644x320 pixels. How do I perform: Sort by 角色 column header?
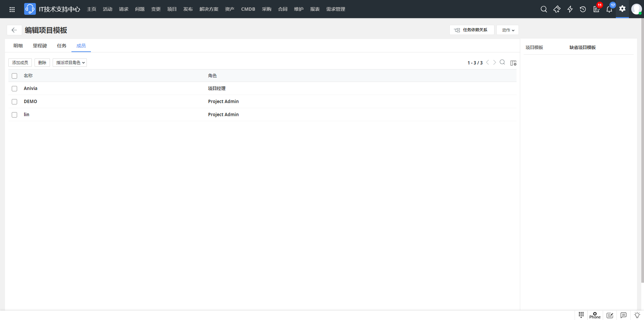pyautogui.click(x=212, y=76)
